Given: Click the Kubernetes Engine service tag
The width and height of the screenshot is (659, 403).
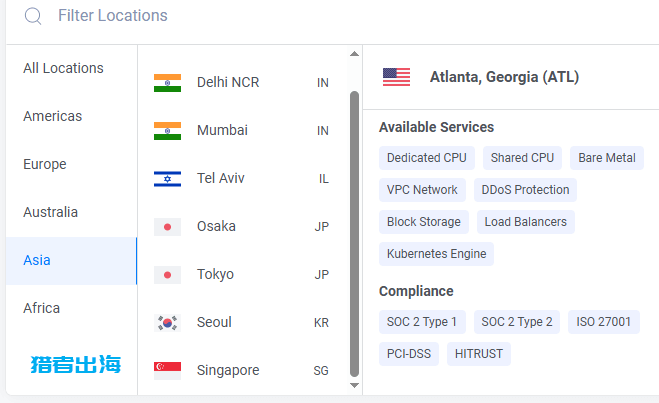Looking at the screenshot, I should (x=436, y=254).
